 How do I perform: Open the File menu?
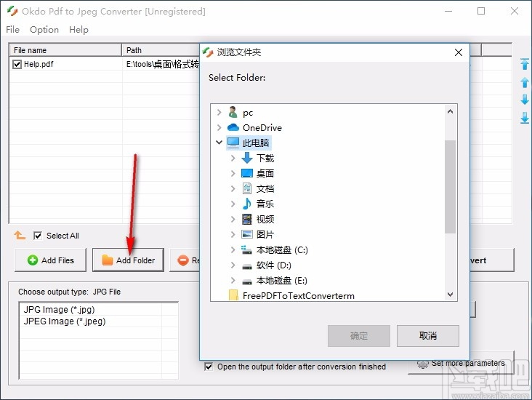[12, 30]
